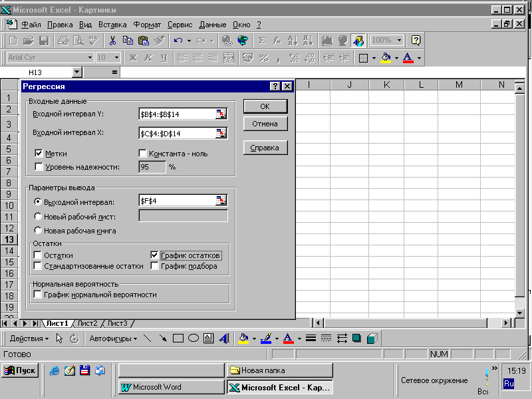Click the Merge and Center icon
532x399 pixels.
pyautogui.click(x=229, y=58)
